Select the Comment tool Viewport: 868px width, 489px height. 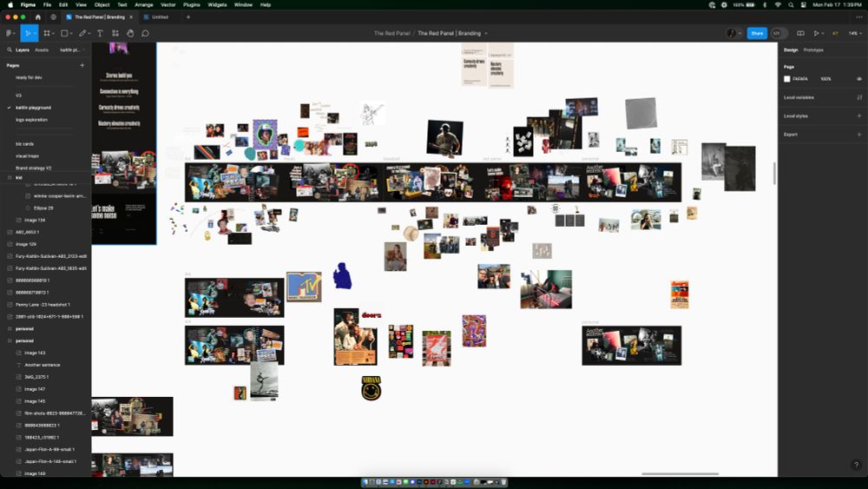[145, 33]
